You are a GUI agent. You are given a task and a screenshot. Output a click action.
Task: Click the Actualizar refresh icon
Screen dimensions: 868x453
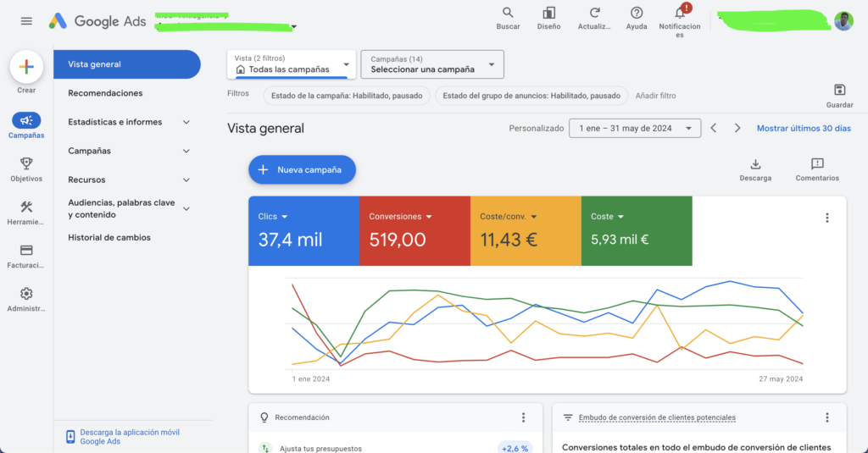point(594,14)
